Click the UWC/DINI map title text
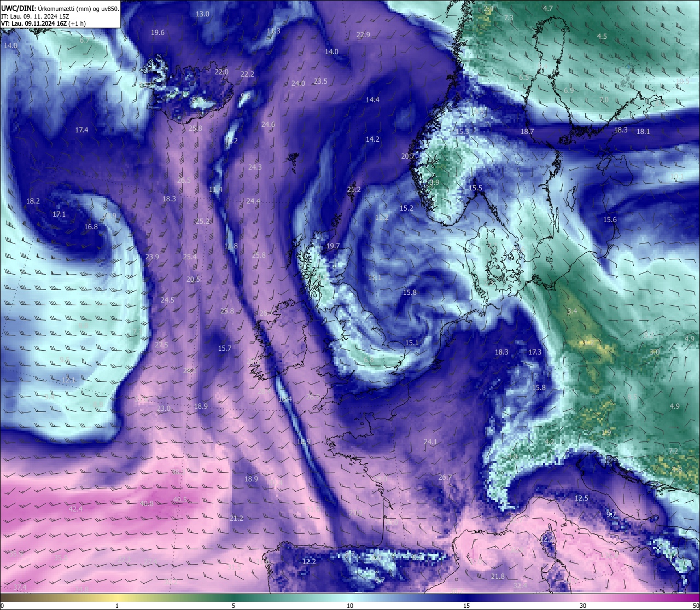Screen dimensions: 700x610 coord(60,8)
